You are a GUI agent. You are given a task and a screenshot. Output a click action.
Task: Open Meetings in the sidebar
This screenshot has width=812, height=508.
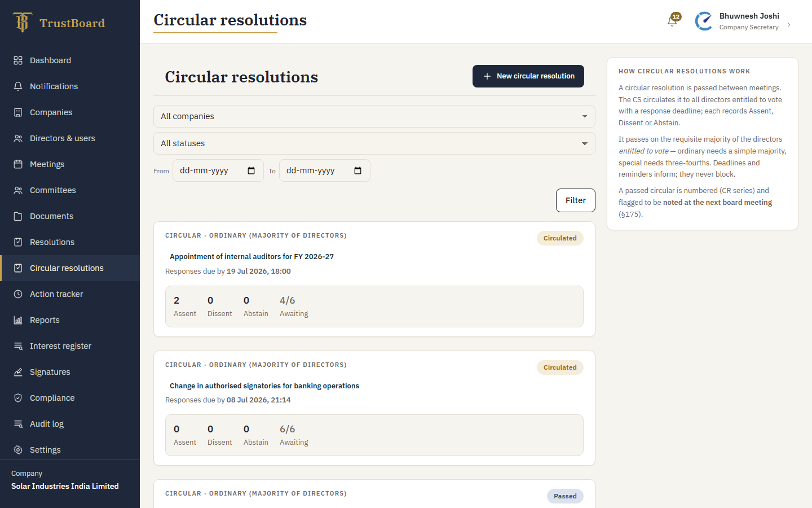pyautogui.click(x=70, y=164)
